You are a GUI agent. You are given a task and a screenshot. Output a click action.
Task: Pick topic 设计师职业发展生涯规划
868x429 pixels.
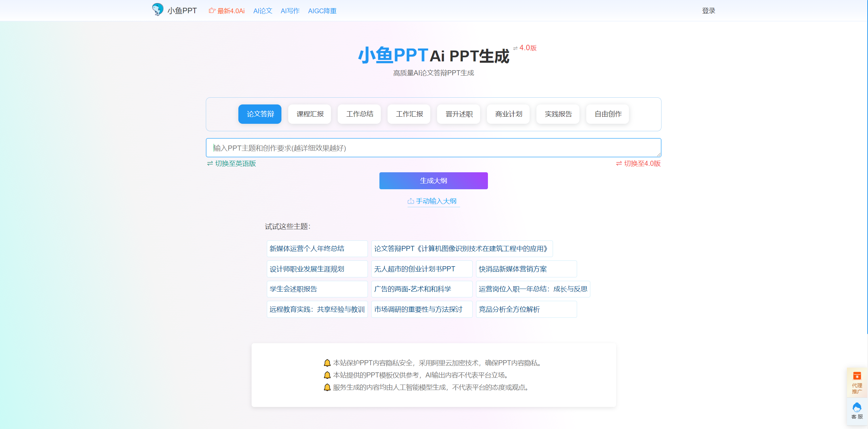point(317,269)
